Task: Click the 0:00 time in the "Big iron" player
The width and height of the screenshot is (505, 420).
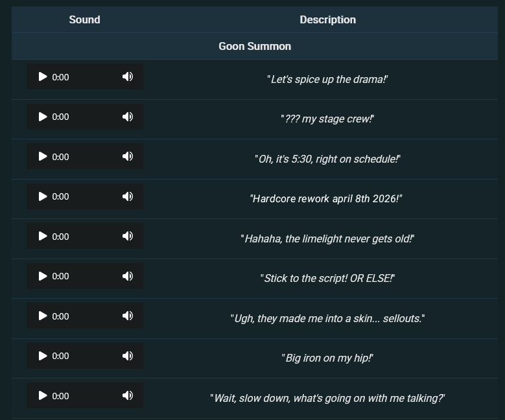Action: pos(60,356)
